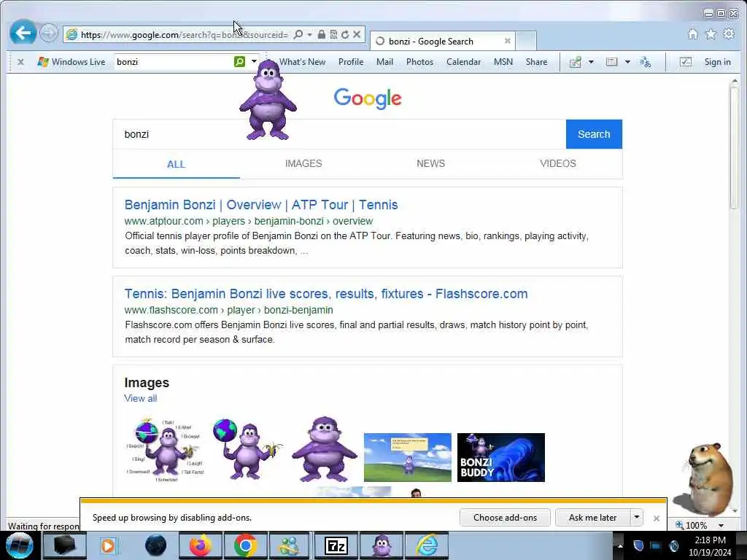
Task: Click View all under Images
Action: 141,399
